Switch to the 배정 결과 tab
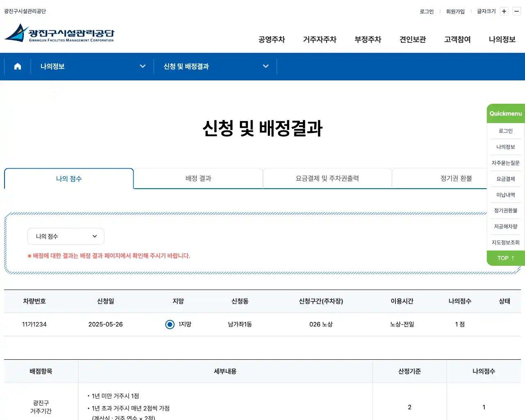The width and height of the screenshot is (525, 420). [x=198, y=178]
